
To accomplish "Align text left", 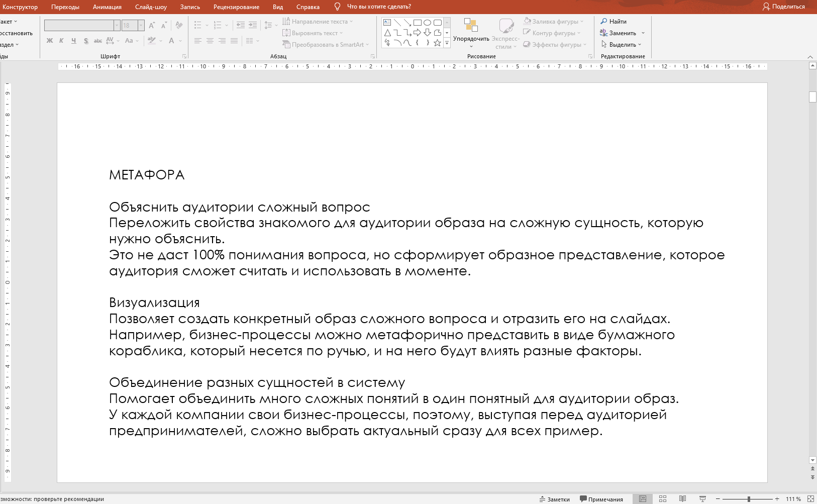I will 198,41.
